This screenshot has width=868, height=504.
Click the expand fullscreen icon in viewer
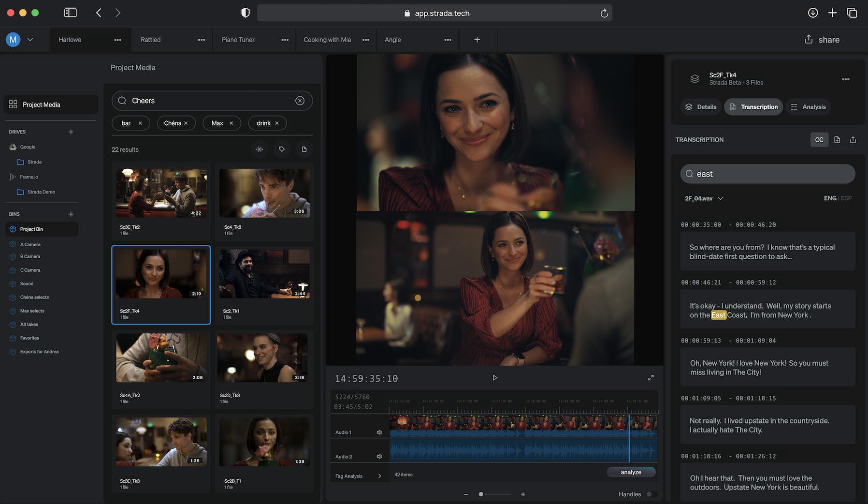coord(651,378)
